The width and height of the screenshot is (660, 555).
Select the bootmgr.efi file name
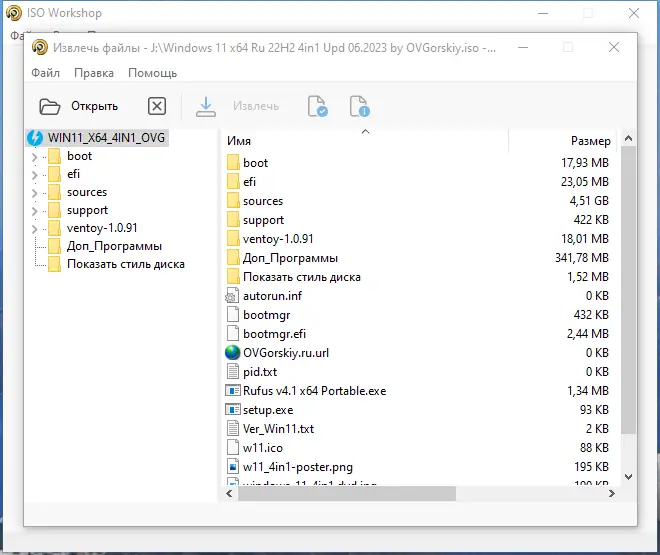(x=274, y=334)
